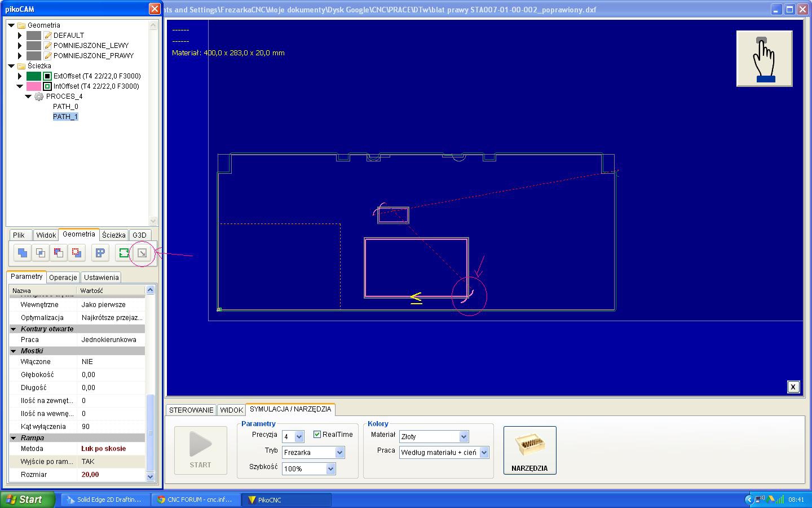This screenshot has height=508, width=812.
Task: Close the small X in the viewport corner
Action: [793, 387]
